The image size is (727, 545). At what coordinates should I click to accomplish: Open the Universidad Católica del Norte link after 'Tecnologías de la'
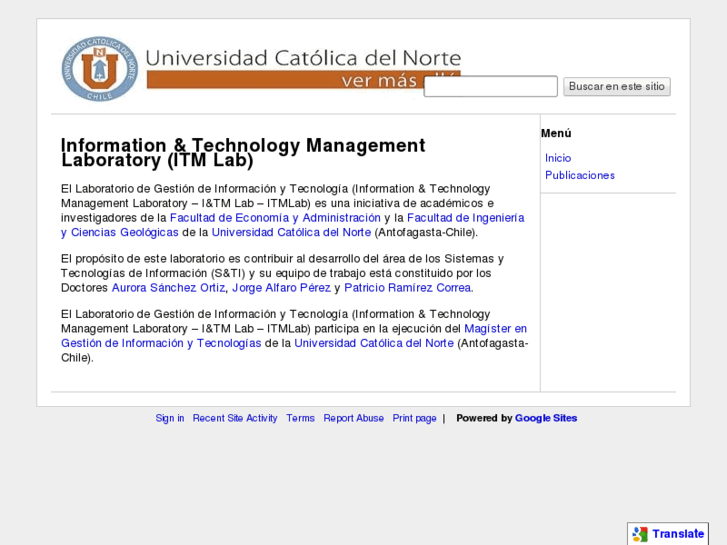click(x=374, y=343)
